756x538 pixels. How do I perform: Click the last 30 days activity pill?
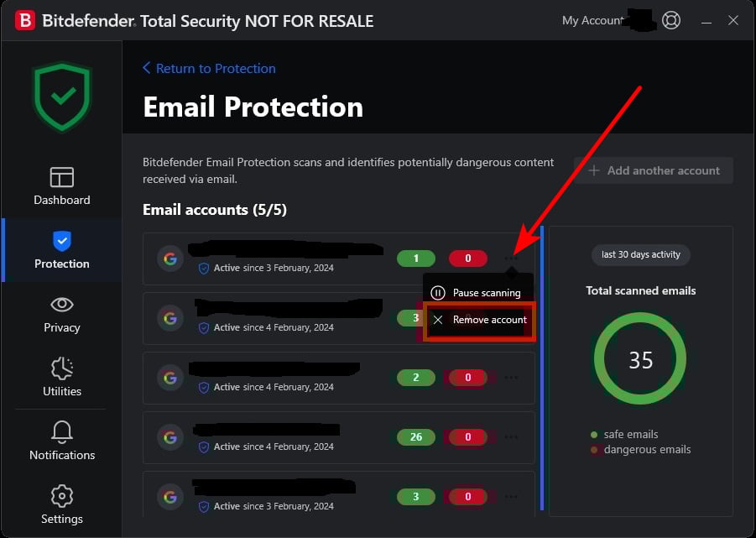(641, 254)
